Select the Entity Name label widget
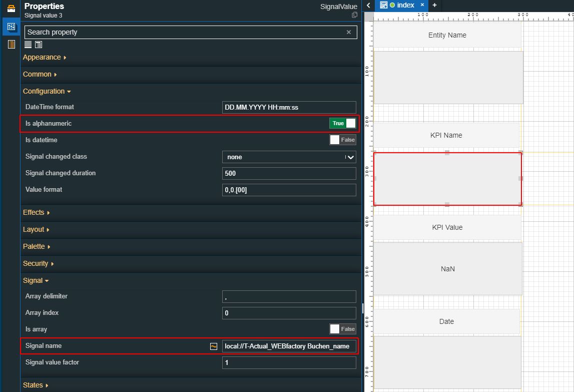 [447, 35]
